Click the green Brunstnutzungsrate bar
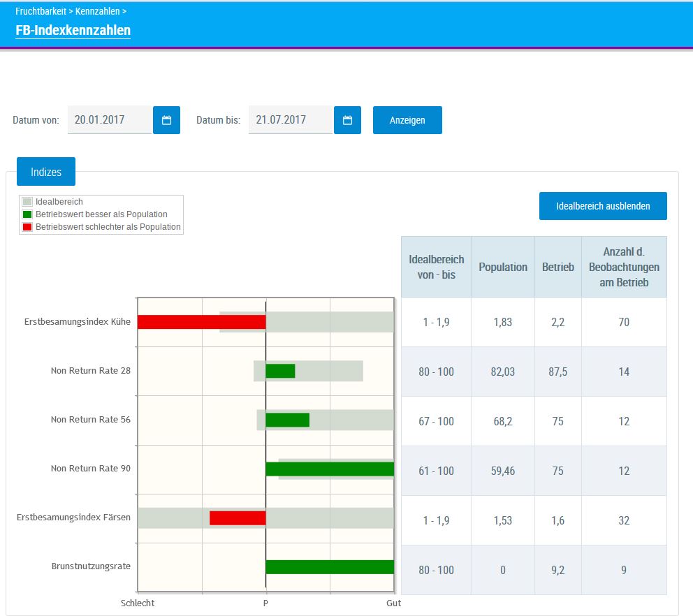This screenshot has height=616, width=693. point(330,567)
